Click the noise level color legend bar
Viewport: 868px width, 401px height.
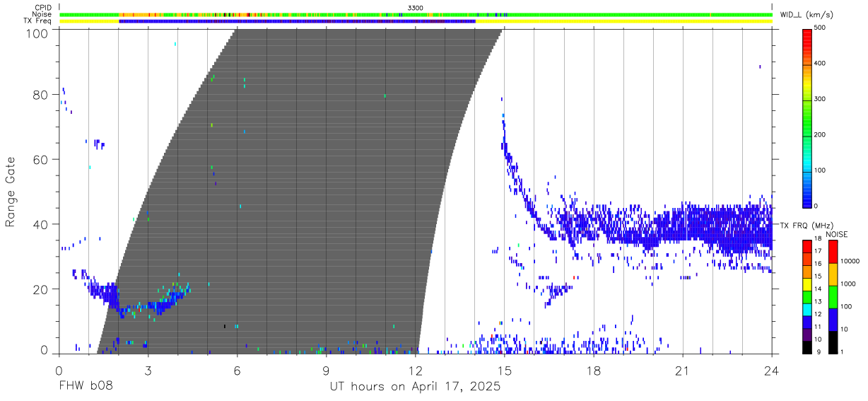(833, 297)
